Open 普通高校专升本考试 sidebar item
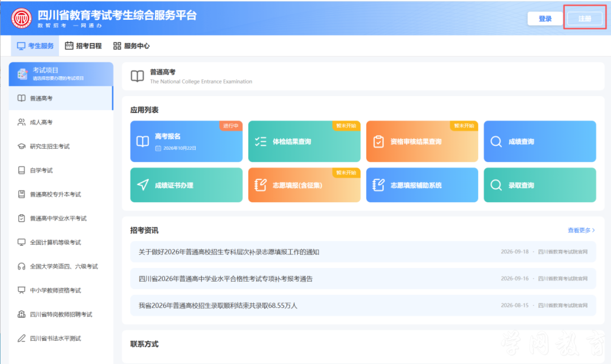This screenshot has height=364, width=611. pyautogui.click(x=61, y=194)
